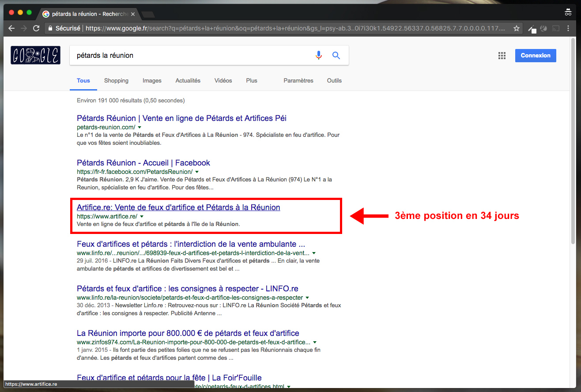Image resolution: width=581 pixels, height=392 pixels.
Task: Click the voice search microphone icon
Action: 319,55
